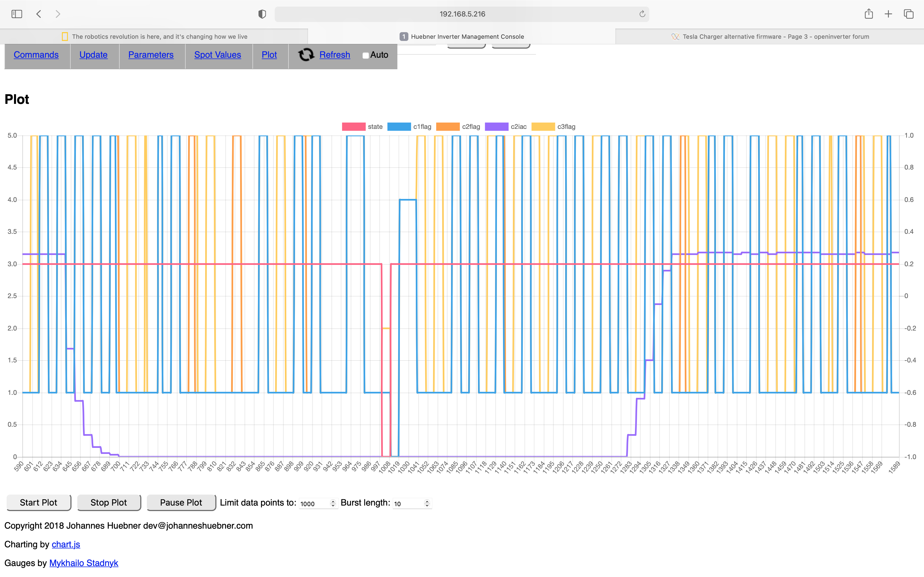
Task: Go back using the back arrow
Action: click(x=39, y=14)
